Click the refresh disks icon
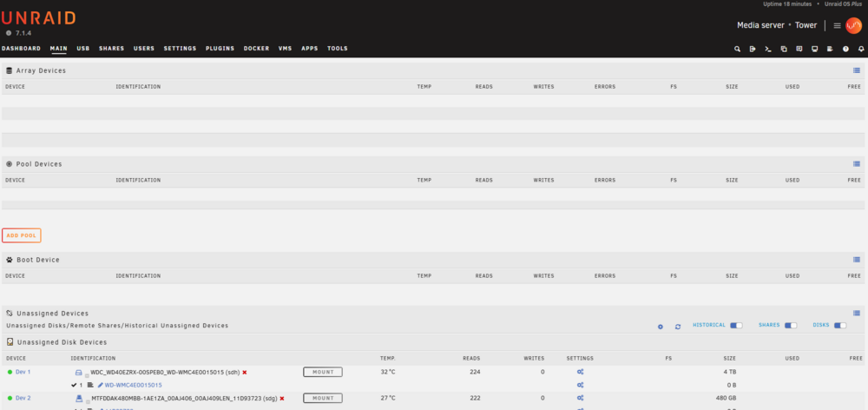 678,327
